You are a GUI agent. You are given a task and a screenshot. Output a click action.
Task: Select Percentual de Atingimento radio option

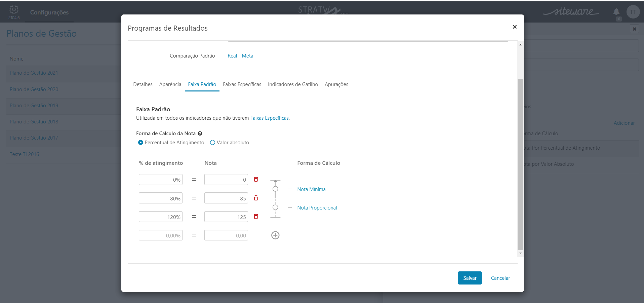click(140, 143)
